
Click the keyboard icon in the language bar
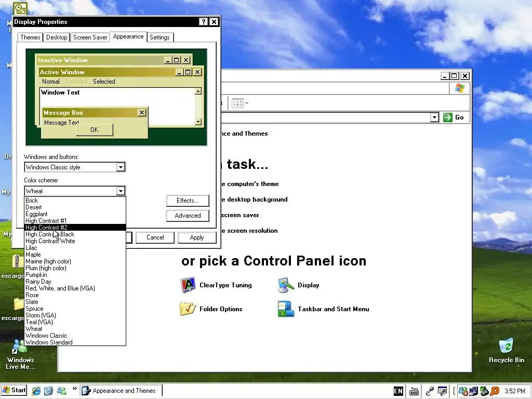(414, 392)
